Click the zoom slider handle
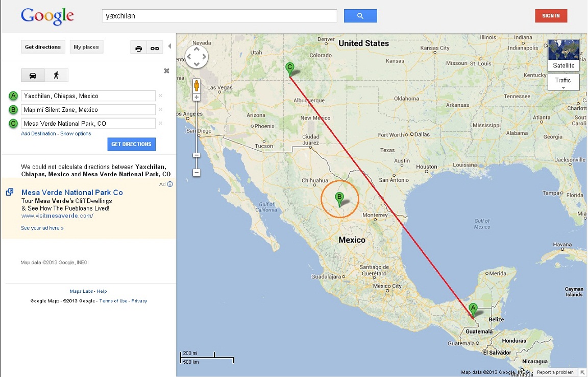Viewport: 588px width, 377px height. 197,155
